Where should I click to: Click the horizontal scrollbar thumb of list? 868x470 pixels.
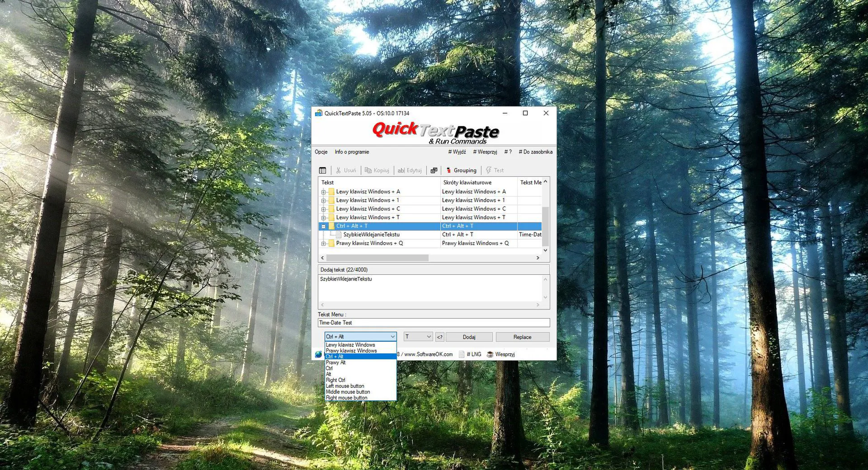(377, 258)
